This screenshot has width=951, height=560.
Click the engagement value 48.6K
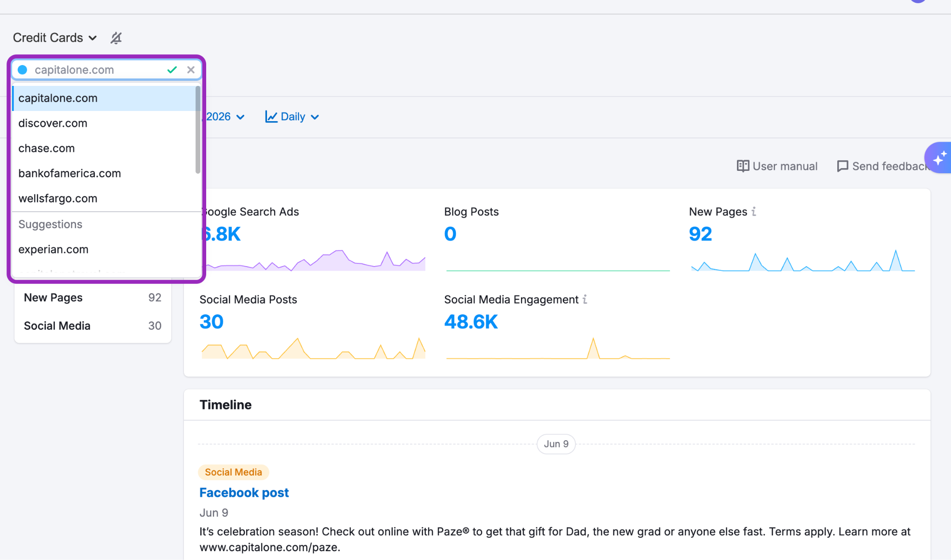[471, 322]
